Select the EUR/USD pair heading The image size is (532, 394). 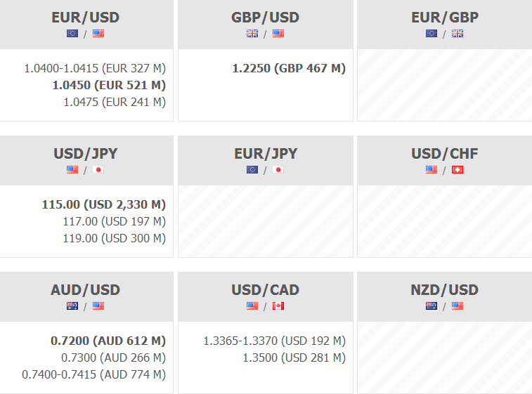pos(86,17)
